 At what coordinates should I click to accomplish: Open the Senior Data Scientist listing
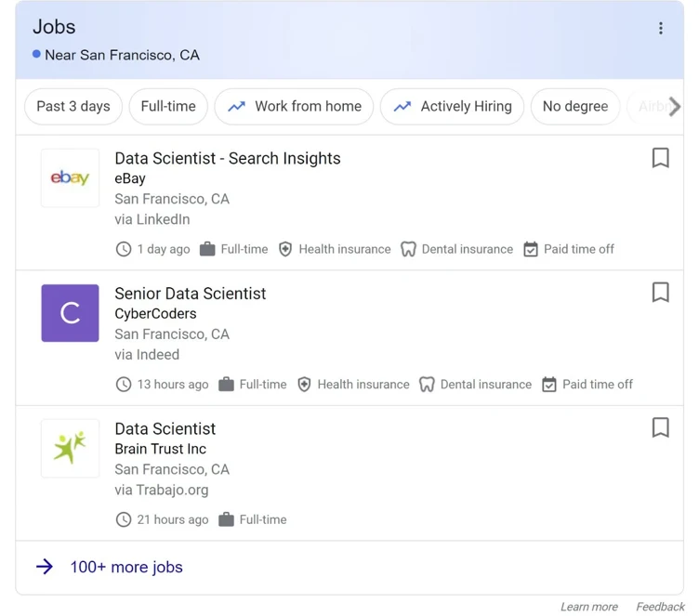click(190, 294)
